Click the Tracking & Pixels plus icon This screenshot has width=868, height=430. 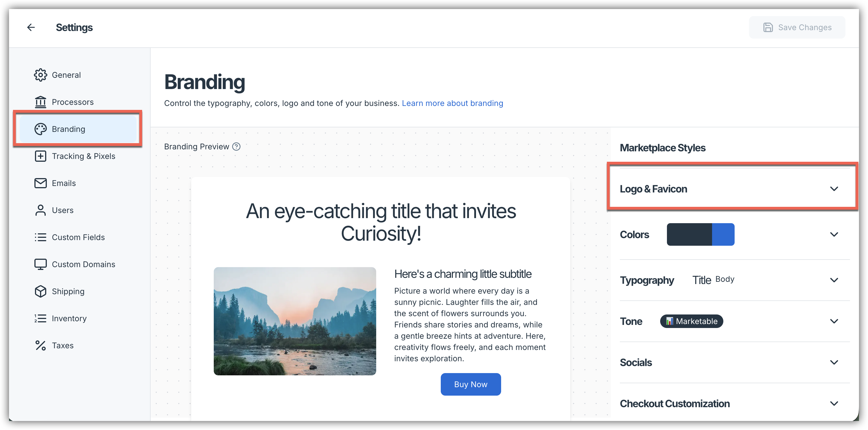coord(40,156)
